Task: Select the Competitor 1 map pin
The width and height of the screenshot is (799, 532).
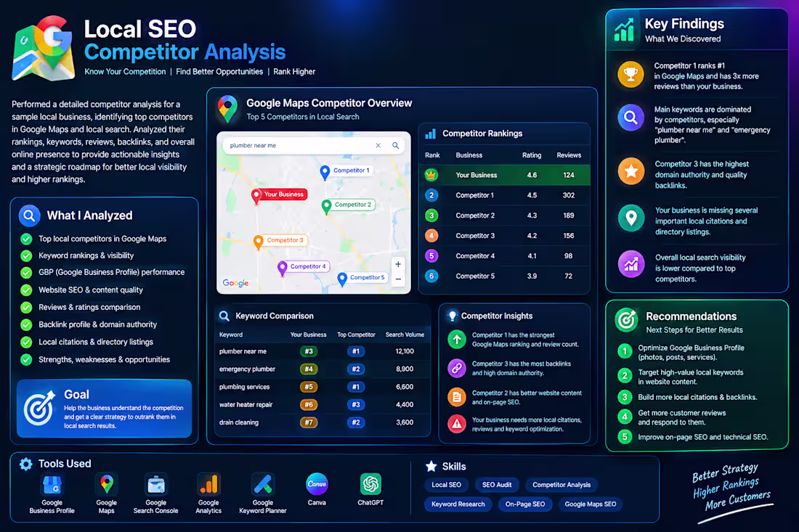Action: (325, 173)
